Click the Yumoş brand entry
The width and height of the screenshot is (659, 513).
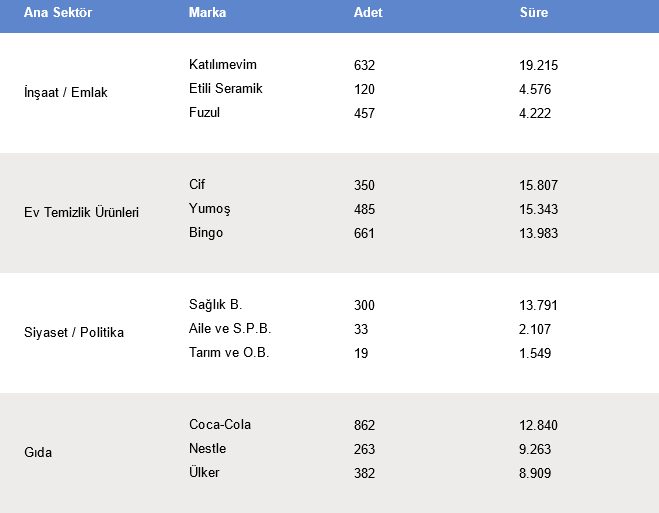(209, 209)
